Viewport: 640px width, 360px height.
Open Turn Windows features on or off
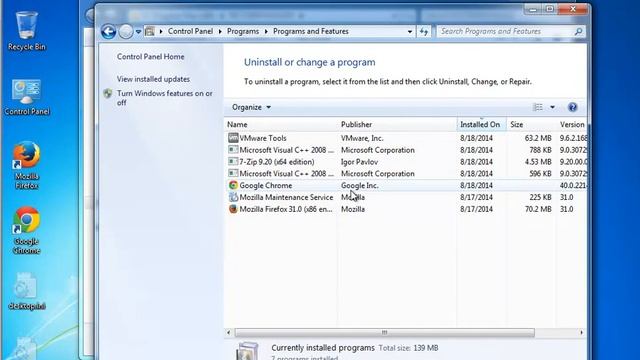click(x=165, y=98)
